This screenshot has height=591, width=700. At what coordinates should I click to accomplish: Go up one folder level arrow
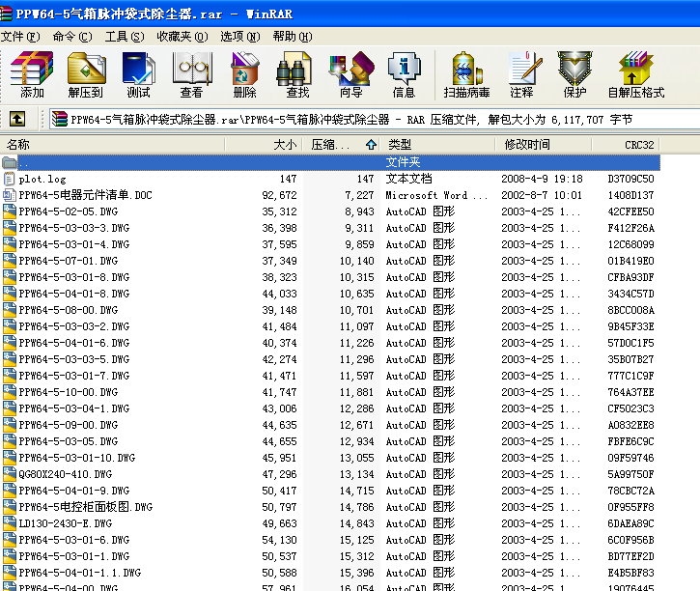[x=17, y=119]
